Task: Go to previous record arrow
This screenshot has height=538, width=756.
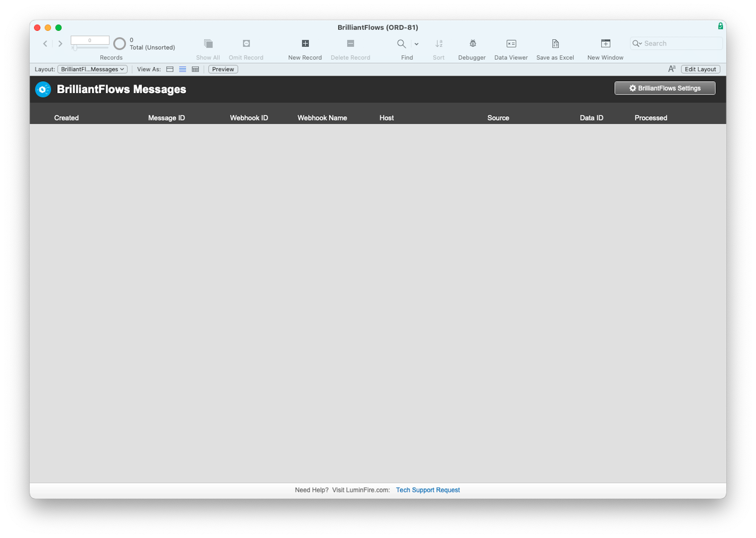Action: pyautogui.click(x=45, y=44)
